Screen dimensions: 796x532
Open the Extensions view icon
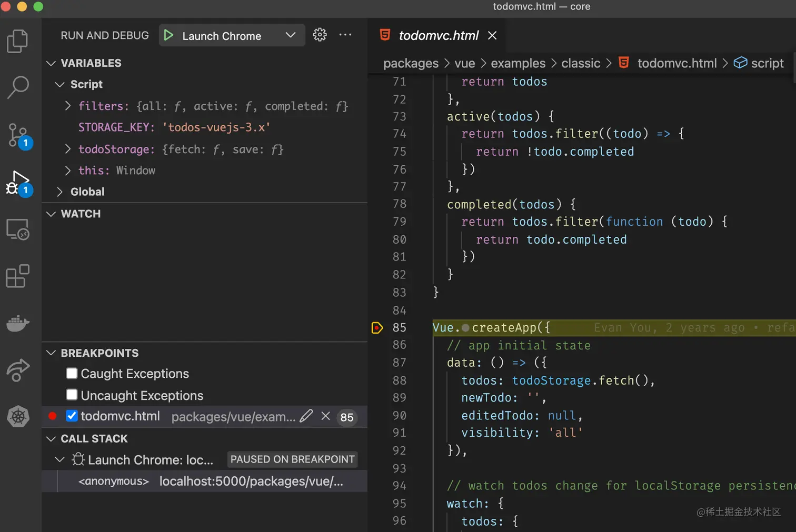[x=17, y=276]
